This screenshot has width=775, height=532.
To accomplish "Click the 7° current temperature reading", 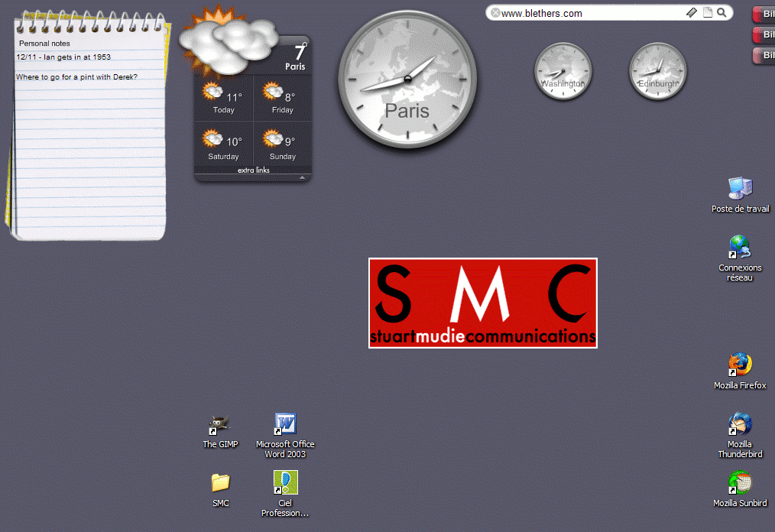I will coord(300,52).
